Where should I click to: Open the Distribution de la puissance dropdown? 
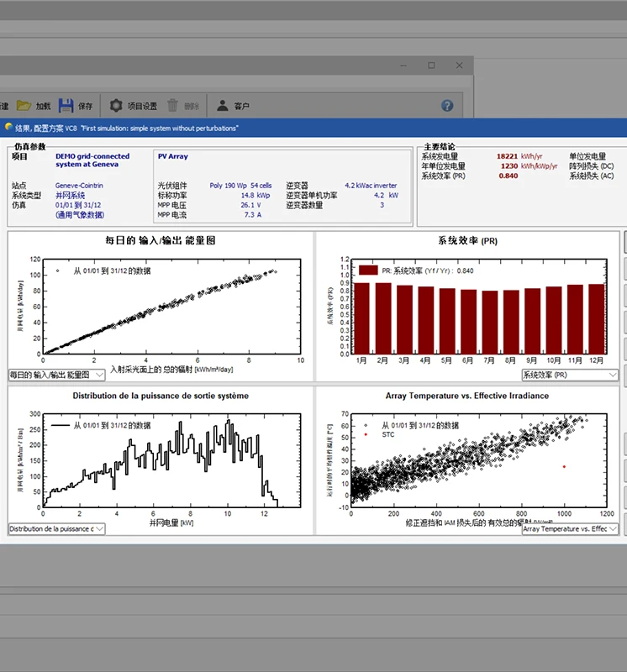point(56,529)
